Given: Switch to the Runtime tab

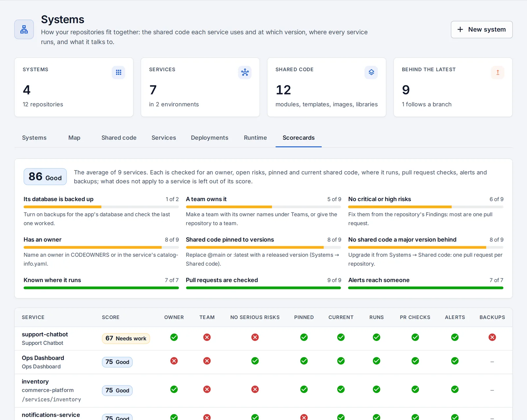Looking at the screenshot, I should 255,138.
